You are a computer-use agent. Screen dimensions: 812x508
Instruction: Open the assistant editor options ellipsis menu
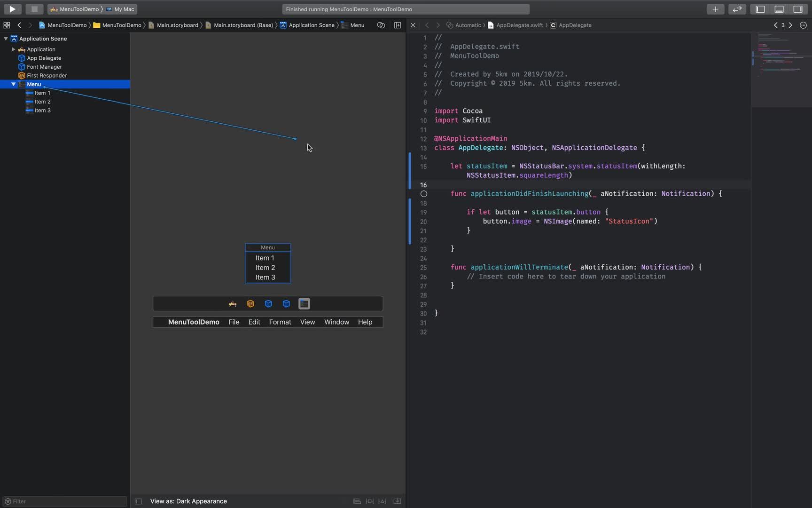(x=803, y=25)
